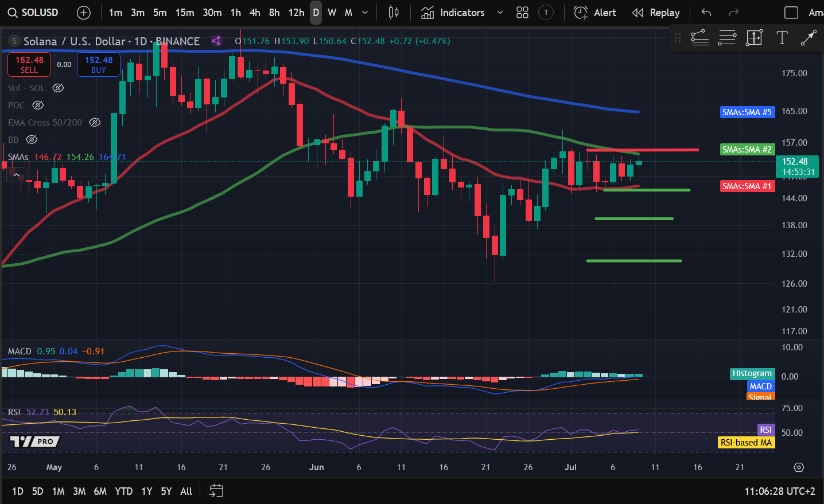This screenshot has height=504, width=824.
Task: Click the Solana symbol logo
Action: pos(14,41)
